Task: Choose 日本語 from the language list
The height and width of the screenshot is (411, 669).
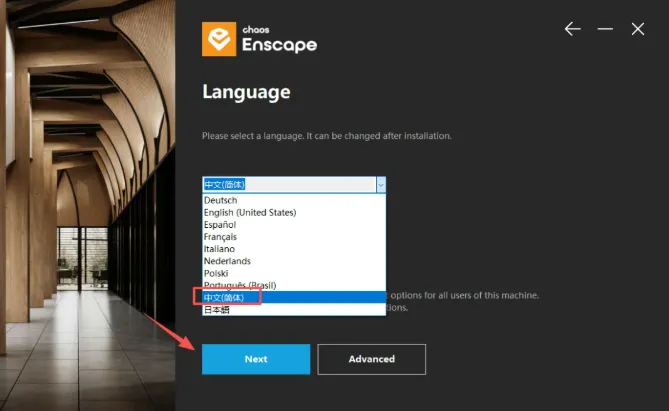Action: (x=294, y=309)
